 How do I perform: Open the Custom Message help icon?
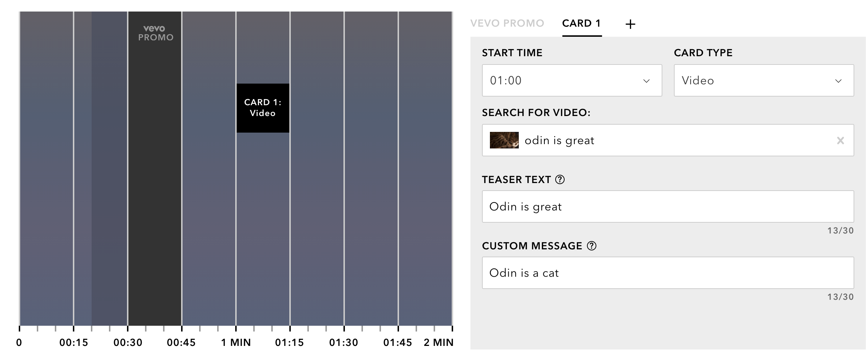pos(592,246)
